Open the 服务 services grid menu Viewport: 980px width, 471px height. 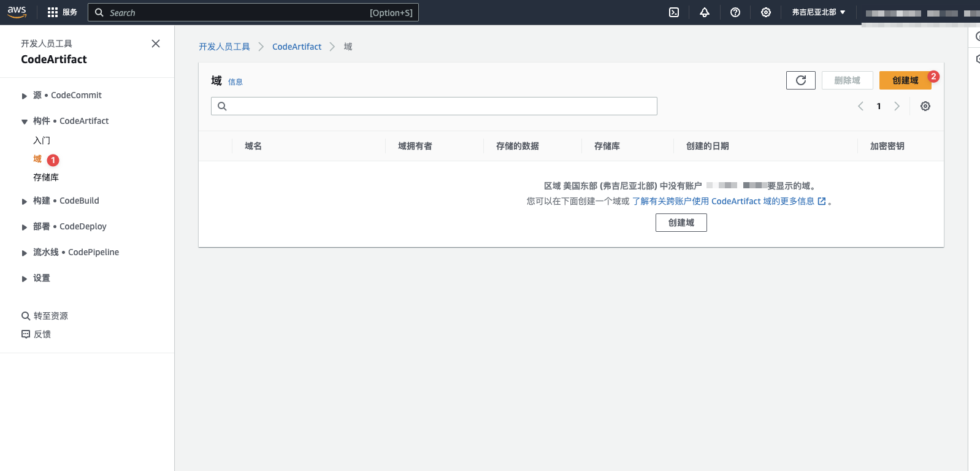click(x=62, y=12)
